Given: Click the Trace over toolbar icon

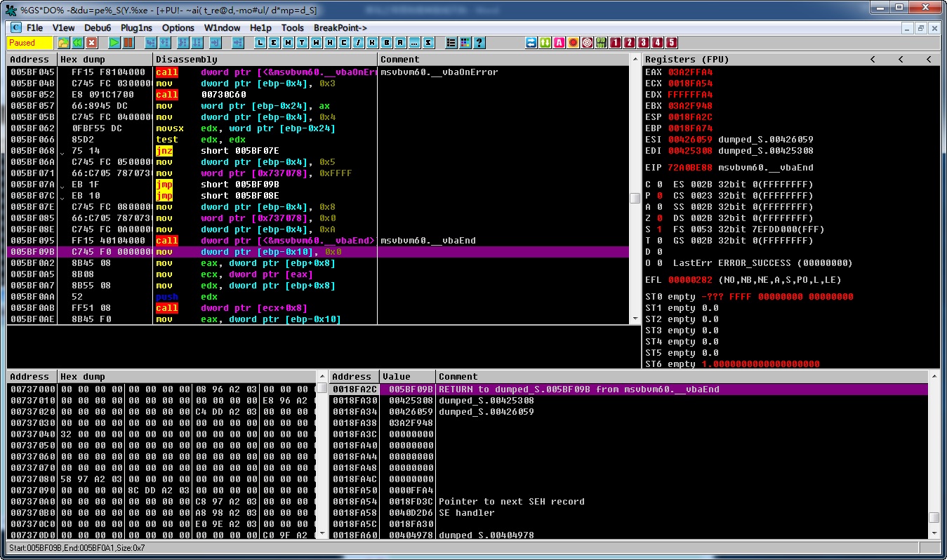Looking at the screenshot, I should (197, 43).
